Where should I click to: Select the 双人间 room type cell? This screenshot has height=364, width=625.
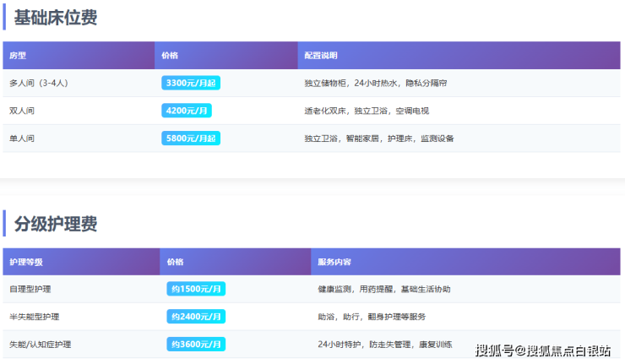point(22,111)
